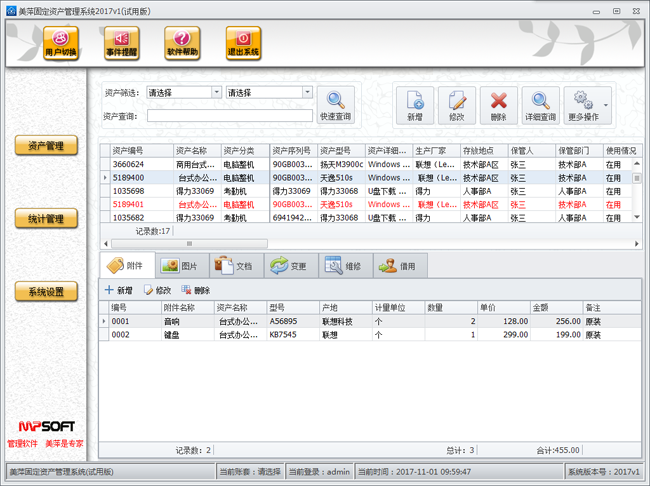Image resolution: width=650 pixels, height=486 pixels.
Task: Click the 快速查询 quick search icon
Action: click(x=336, y=105)
